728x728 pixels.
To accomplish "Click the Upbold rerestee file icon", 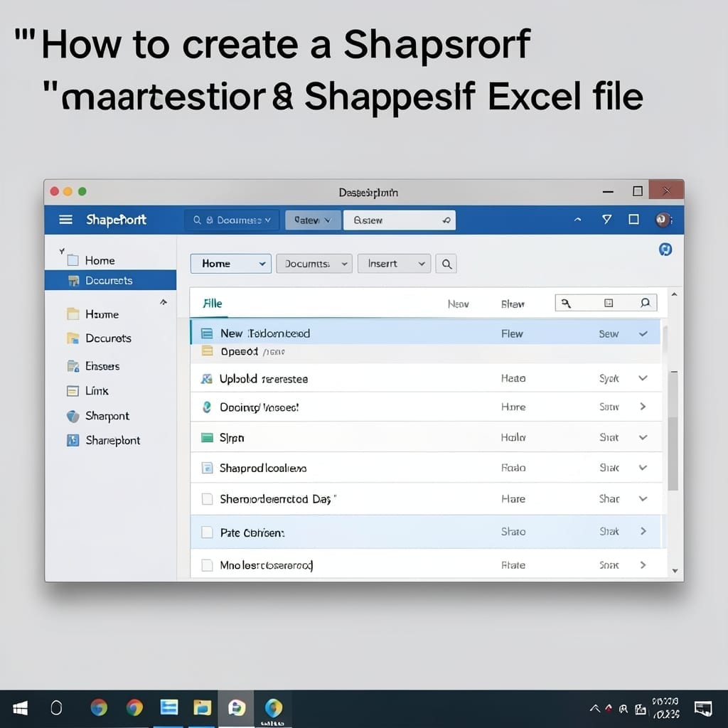I will point(207,379).
